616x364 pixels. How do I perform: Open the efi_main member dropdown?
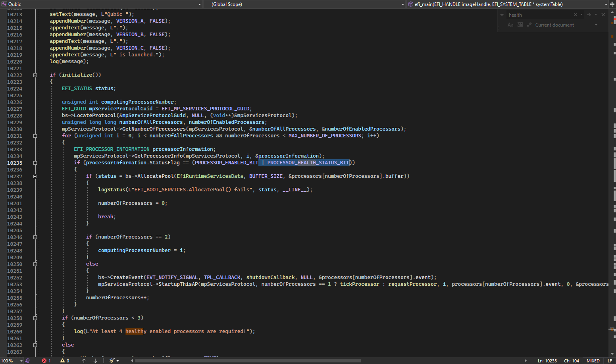pos(606,4)
